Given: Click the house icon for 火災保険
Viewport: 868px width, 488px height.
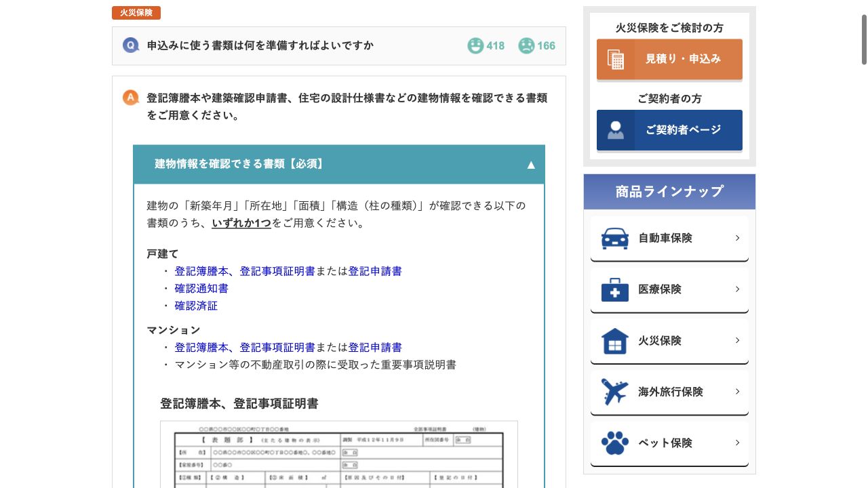Looking at the screenshot, I should 615,341.
